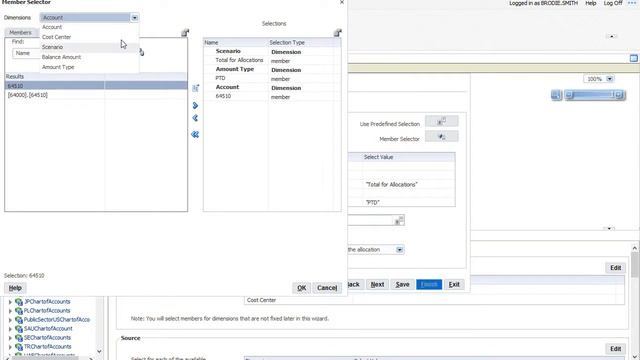Select the Account dimension row in Selections

(x=272, y=87)
